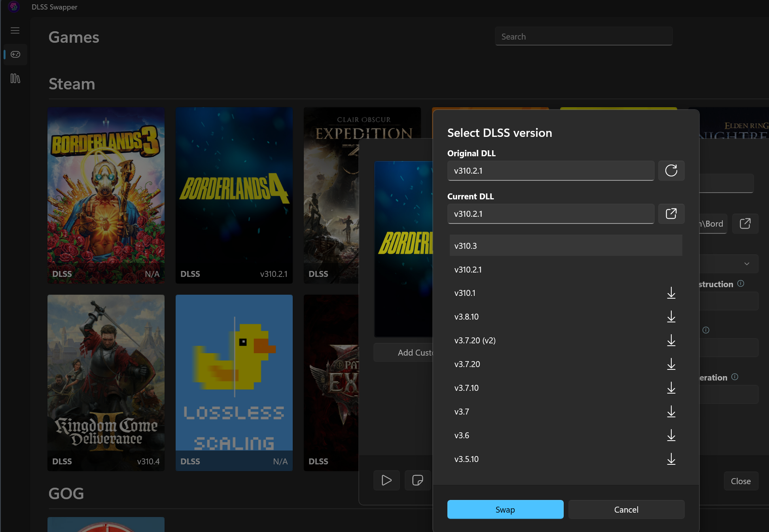769x532 pixels.
Task: Click the restore Original DLL icon
Action: click(671, 170)
